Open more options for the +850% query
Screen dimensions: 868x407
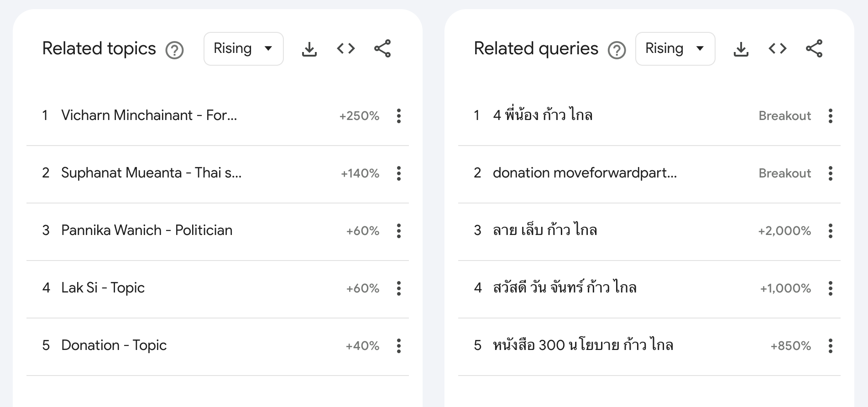(x=831, y=346)
